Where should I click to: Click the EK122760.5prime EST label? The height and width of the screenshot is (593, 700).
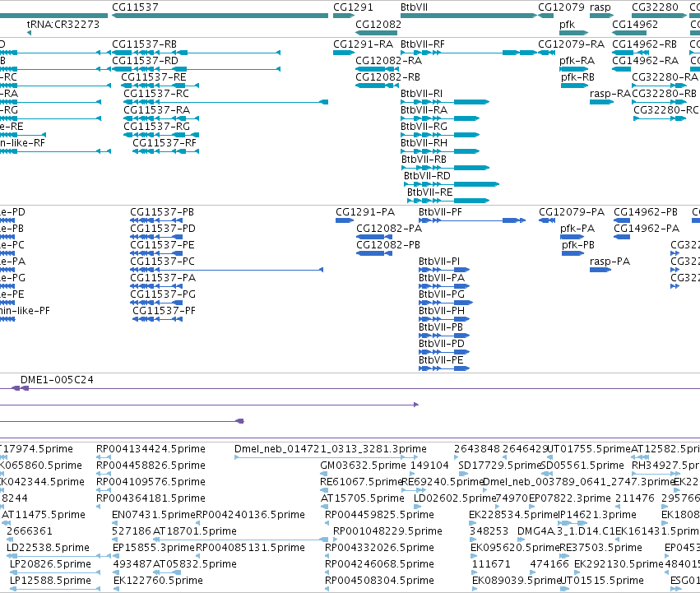click(158, 581)
